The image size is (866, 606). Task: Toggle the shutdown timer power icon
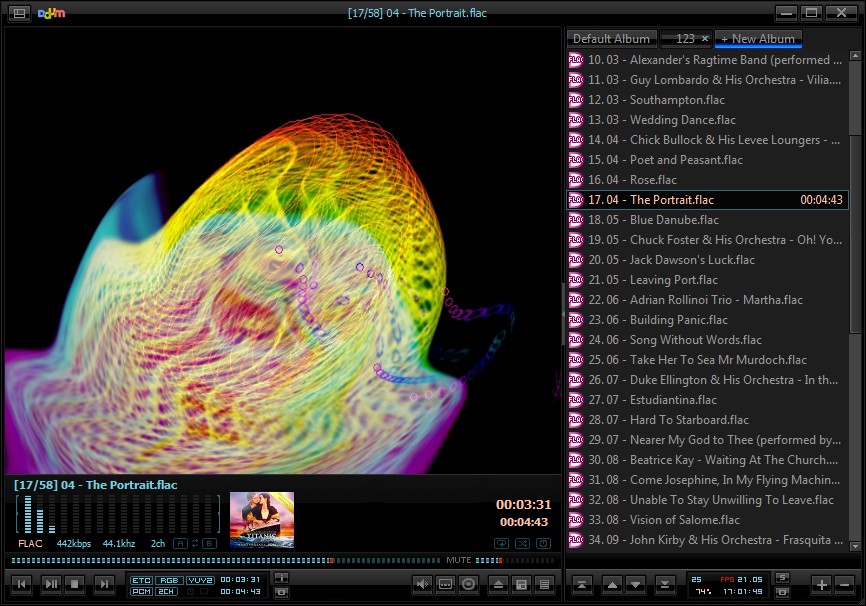[x=543, y=544]
